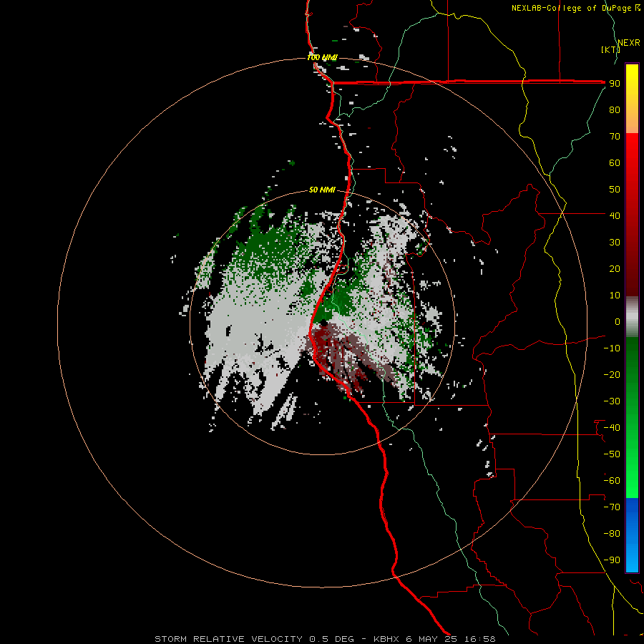Click the -70 value on velocity scale
This screenshot has width=644, height=644.
pyautogui.click(x=612, y=507)
